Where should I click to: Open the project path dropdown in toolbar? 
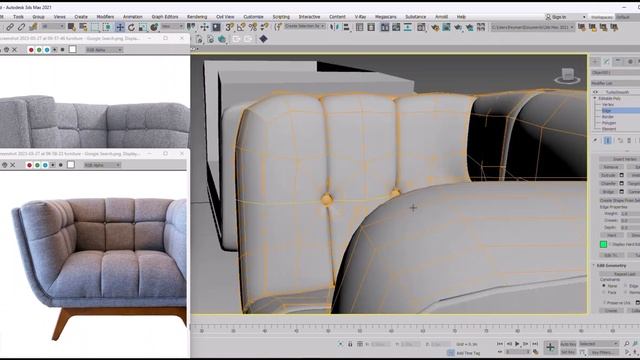tap(532, 27)
